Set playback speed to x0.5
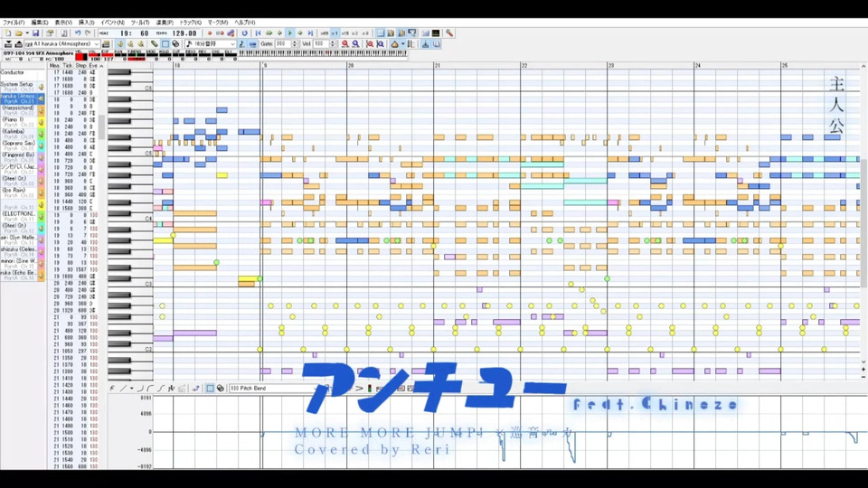Image resolution: width=868 pixels, height=488 pixels. (x=325, y=33)
